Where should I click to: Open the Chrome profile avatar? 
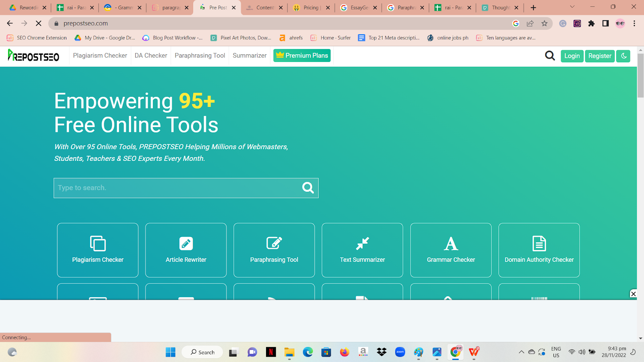point(620,23)
